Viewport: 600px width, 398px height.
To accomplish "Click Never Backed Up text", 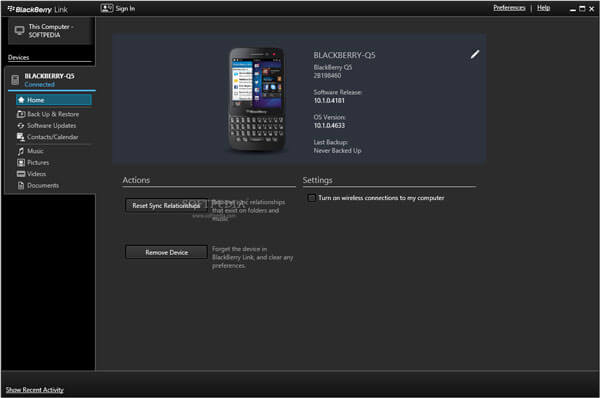I will [338, 151].
